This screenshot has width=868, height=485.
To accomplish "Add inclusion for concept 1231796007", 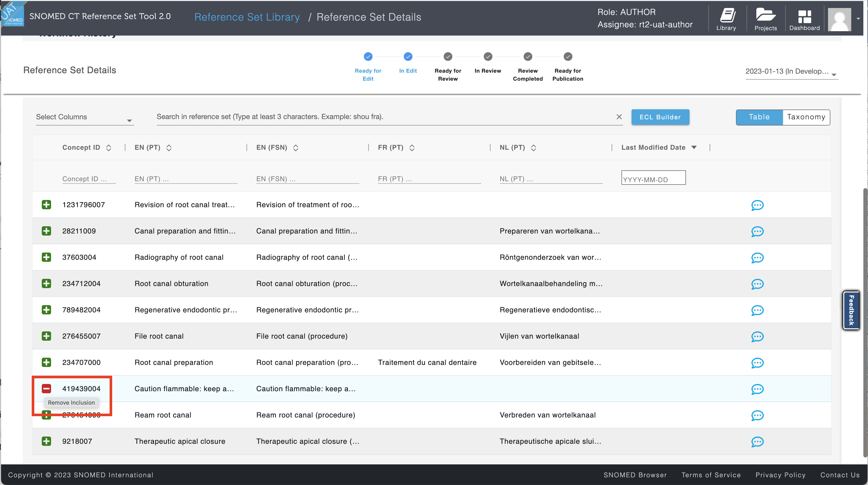I will 46,205.
